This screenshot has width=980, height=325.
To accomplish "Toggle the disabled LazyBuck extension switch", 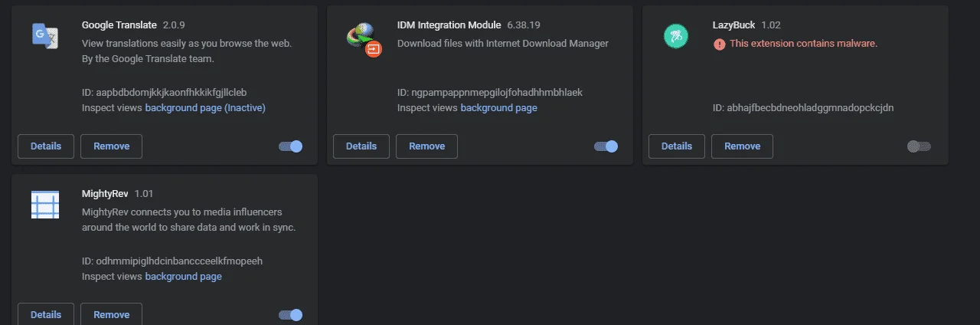I will (x=919, y=146).
